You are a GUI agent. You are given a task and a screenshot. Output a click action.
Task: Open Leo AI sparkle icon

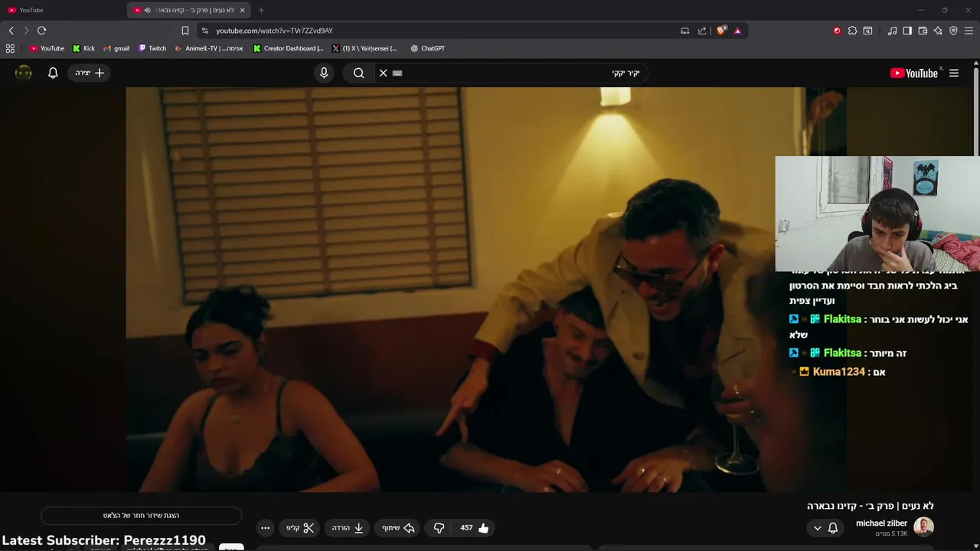click(938, 31)
